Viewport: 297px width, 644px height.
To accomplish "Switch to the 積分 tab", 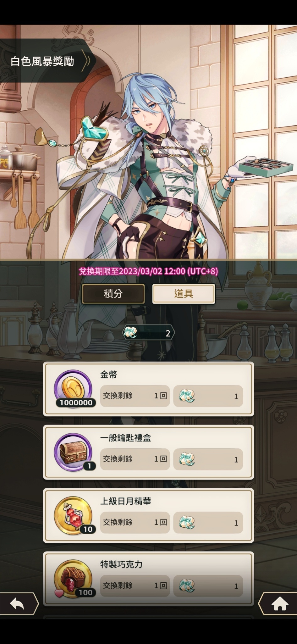I will point(113,294).
